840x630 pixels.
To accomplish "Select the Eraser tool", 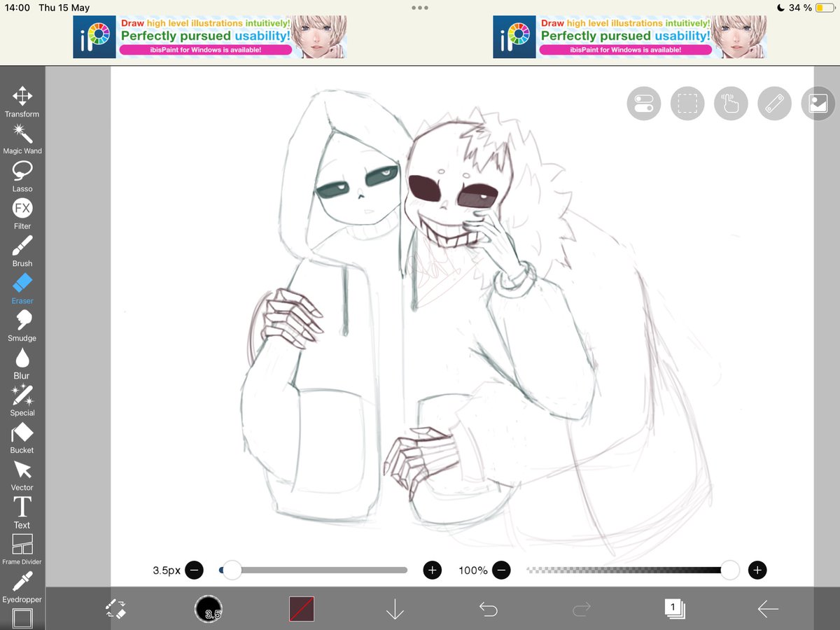I will [22, 289].
